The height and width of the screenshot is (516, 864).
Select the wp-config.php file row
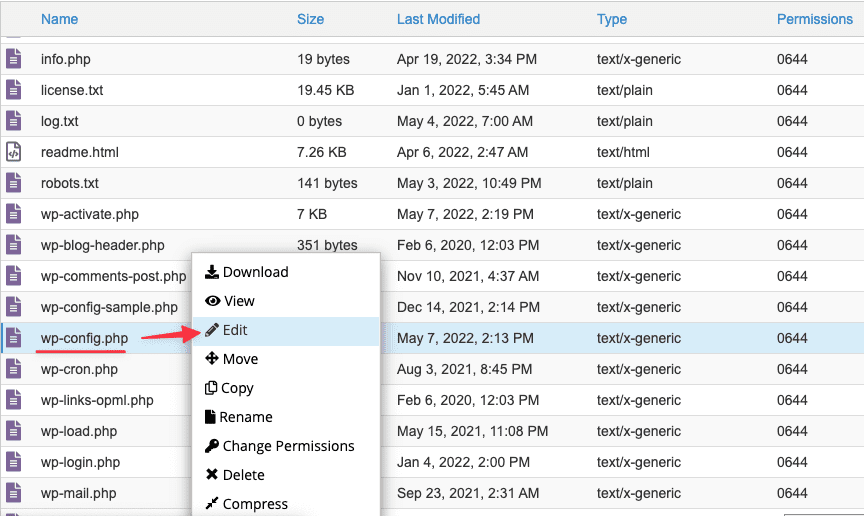point(84,338)
